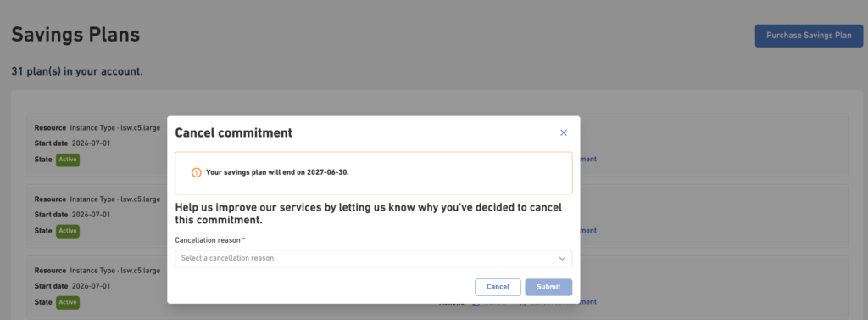The image size is (868, 320).
Task: Click the Active badge on first plan
Action: (x=68, y=160)
